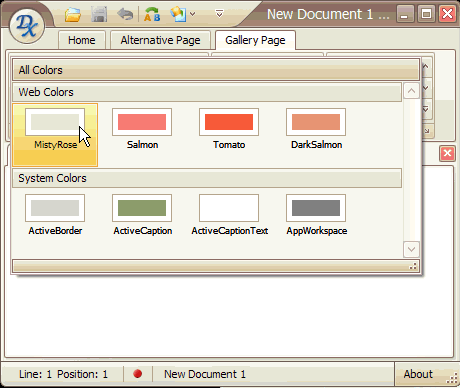Click the AppWorkspace label text
This screenshot has height=388, width=460.
[x=317, y=231]
